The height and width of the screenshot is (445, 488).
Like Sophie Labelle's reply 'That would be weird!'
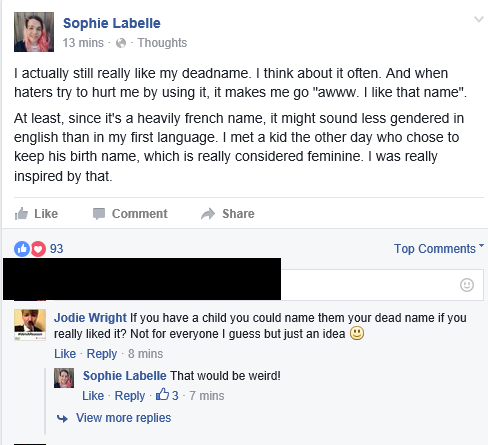(x=93, y=396)
